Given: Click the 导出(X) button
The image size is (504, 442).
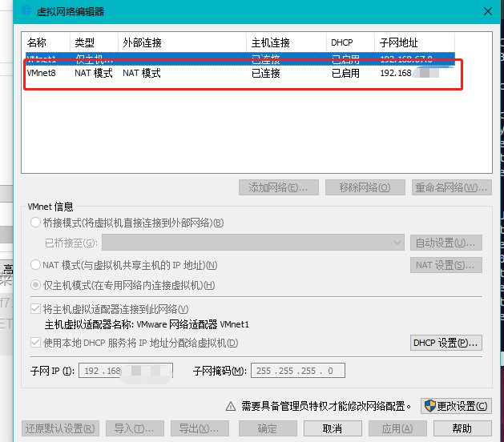Looking at the screenshot, I should 200,428.
